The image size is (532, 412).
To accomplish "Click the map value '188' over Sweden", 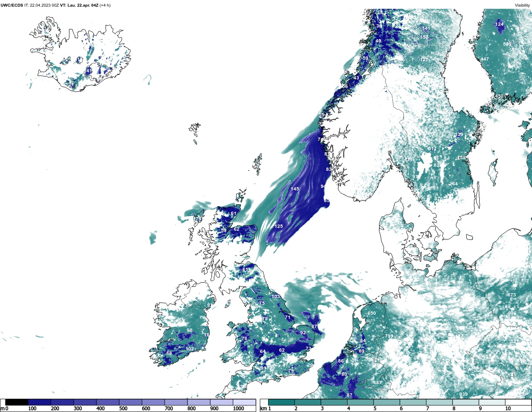I will coord(462,158).
